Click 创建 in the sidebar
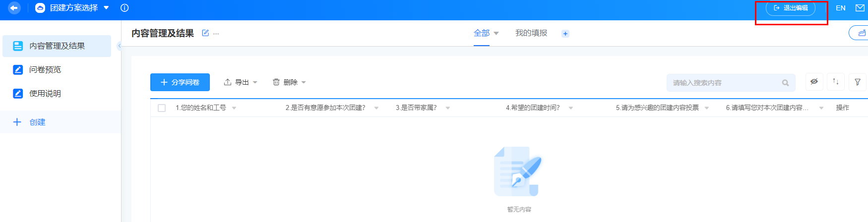This screenshot has height=222, width=868. [x=37, y=122]
